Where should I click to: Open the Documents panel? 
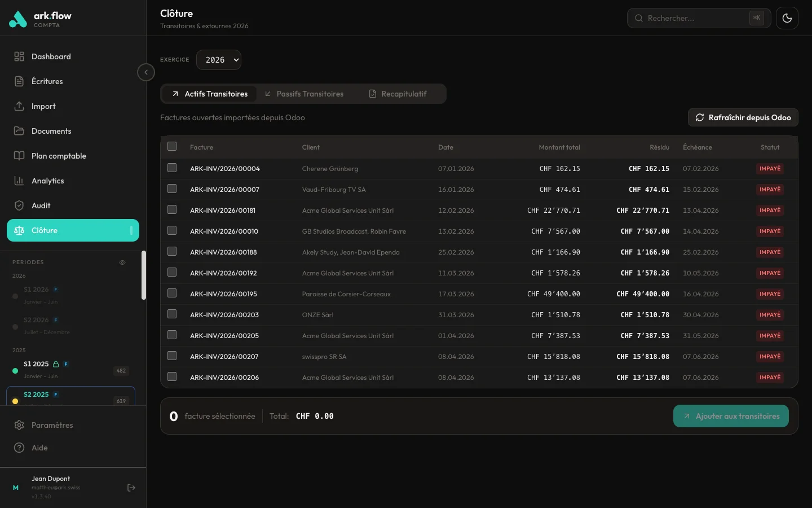pos(51,131)
